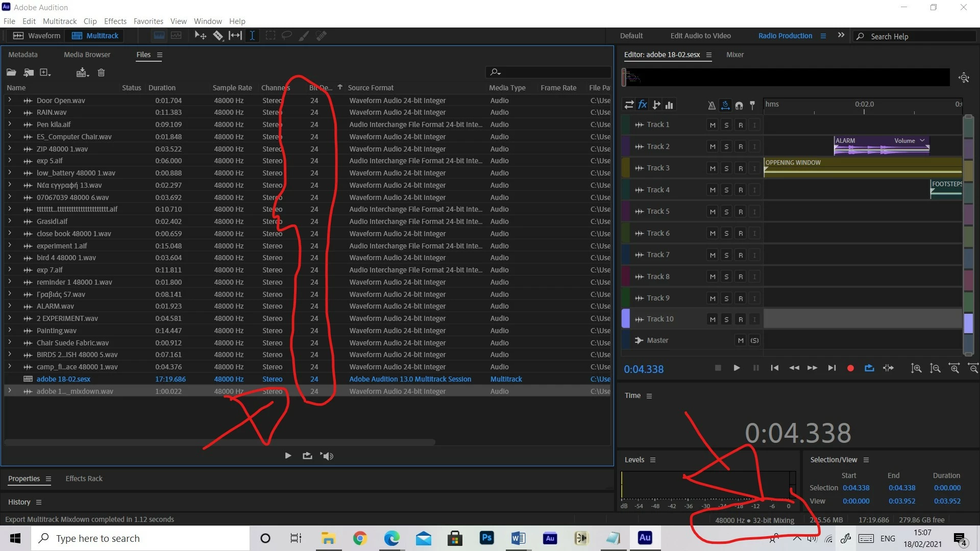
Task: Click the trash icon to close selected files
Action: (101, 72)
